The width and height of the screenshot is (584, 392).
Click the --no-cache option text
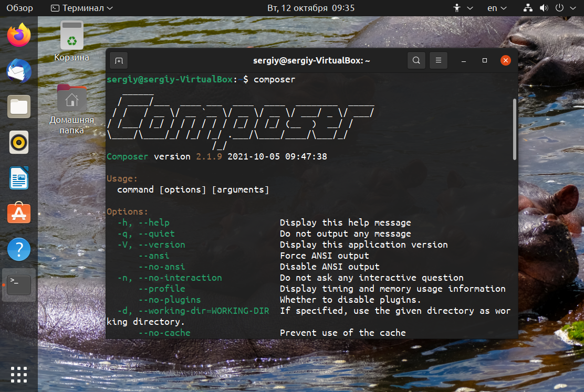pyautogui.click(x=164, y=333)
